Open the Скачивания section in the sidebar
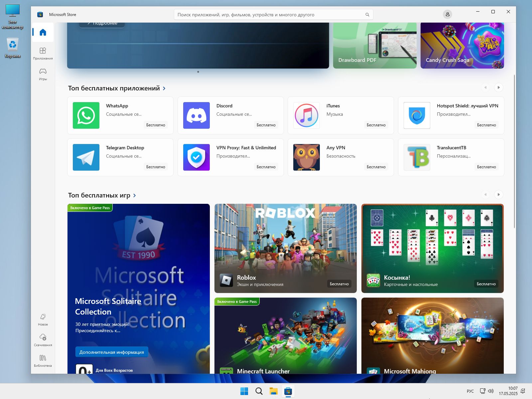Screen dimensions: 532x399 tap(43, 340)
